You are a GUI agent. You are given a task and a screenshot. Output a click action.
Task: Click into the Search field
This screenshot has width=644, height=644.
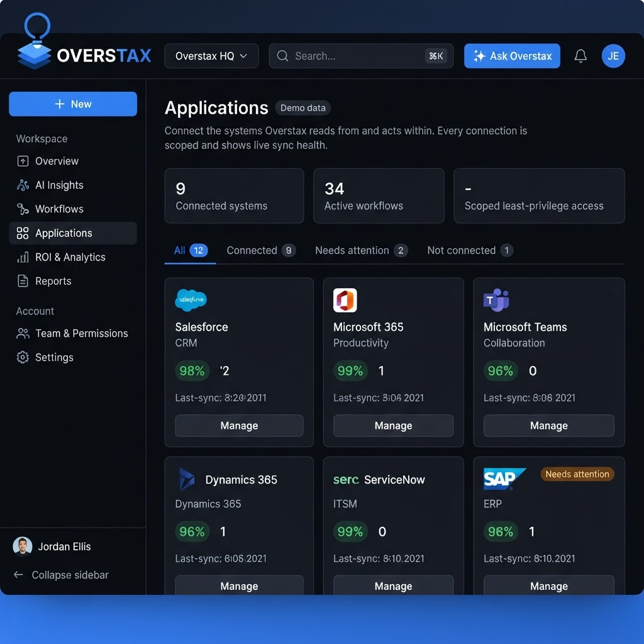pyautogui.click(x=361, y=56)
